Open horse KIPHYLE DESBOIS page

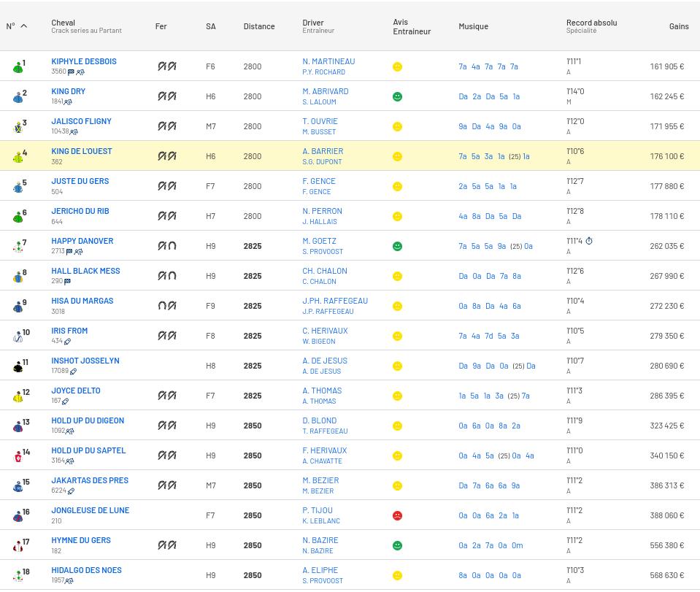click(x=84, y=61)
